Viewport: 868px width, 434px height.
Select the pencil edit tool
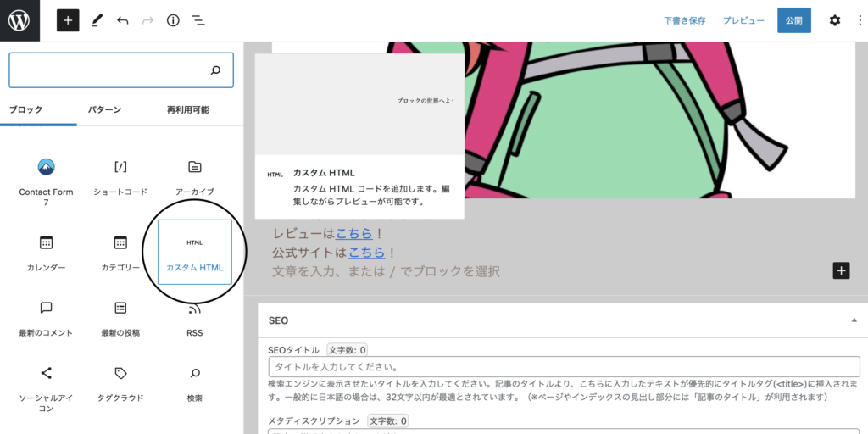[x=97, y=20]
